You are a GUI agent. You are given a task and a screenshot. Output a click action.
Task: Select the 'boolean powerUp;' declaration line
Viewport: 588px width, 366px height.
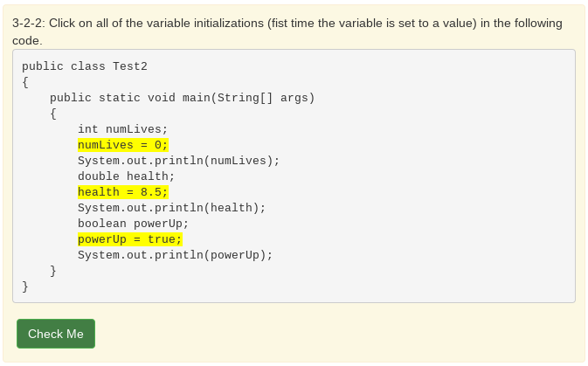tap(133, 224)
